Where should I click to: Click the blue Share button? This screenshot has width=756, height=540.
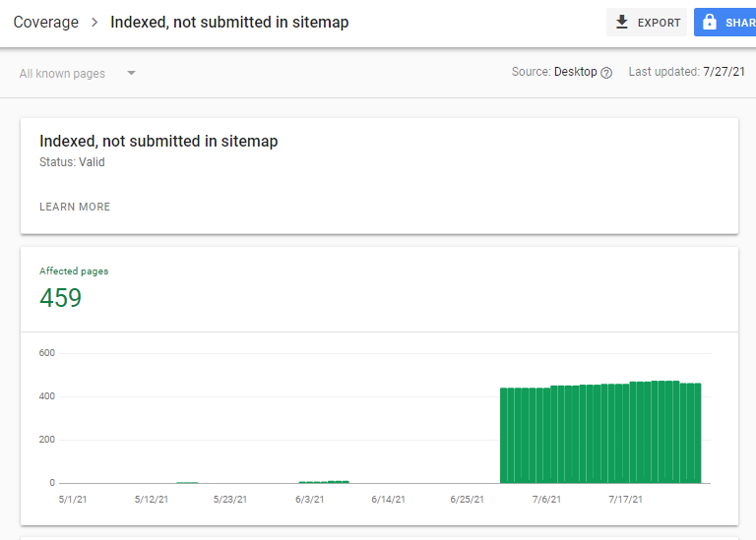click(x=725, y=23)
